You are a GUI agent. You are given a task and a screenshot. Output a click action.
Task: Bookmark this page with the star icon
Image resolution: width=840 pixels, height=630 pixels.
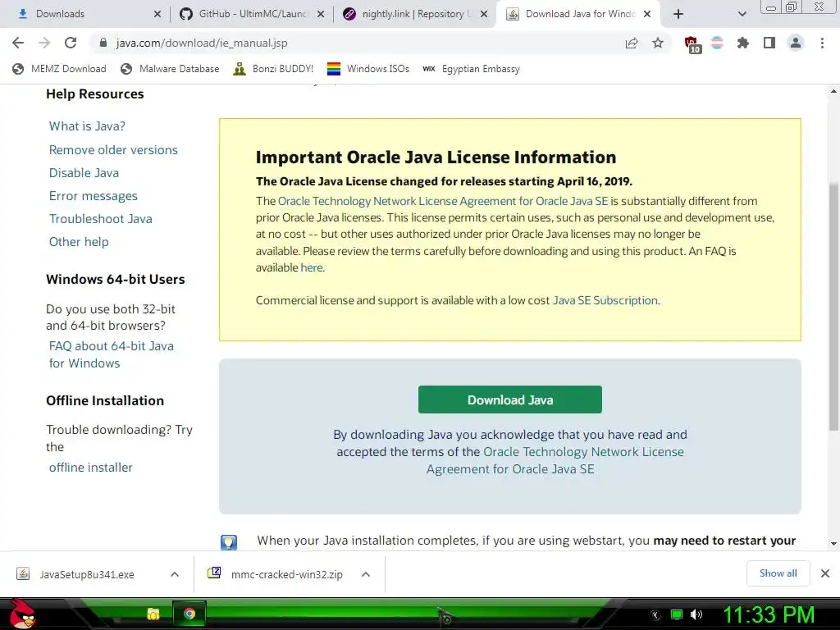(x=658, y=43)
